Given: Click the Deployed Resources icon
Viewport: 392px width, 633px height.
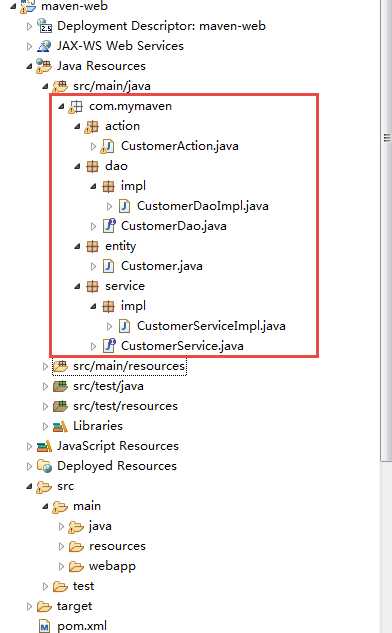Looking at the screenshot, I should pos(44,466).
